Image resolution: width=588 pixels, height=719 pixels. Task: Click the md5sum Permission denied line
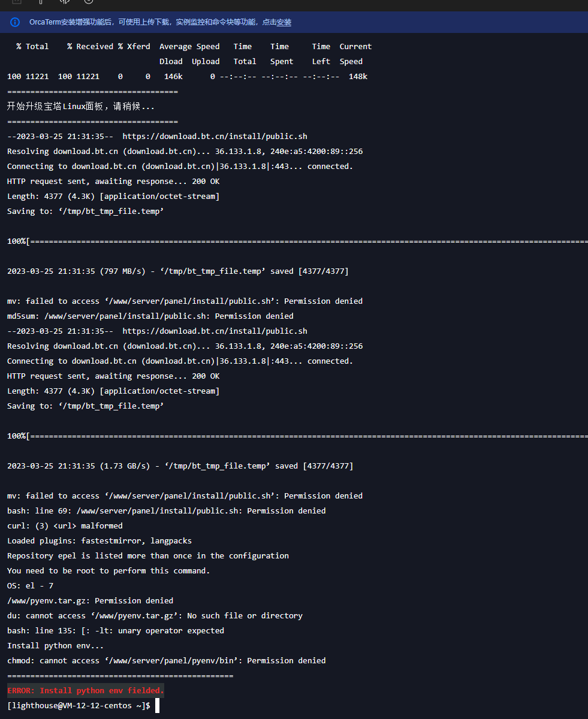click(x=150, y=316)
